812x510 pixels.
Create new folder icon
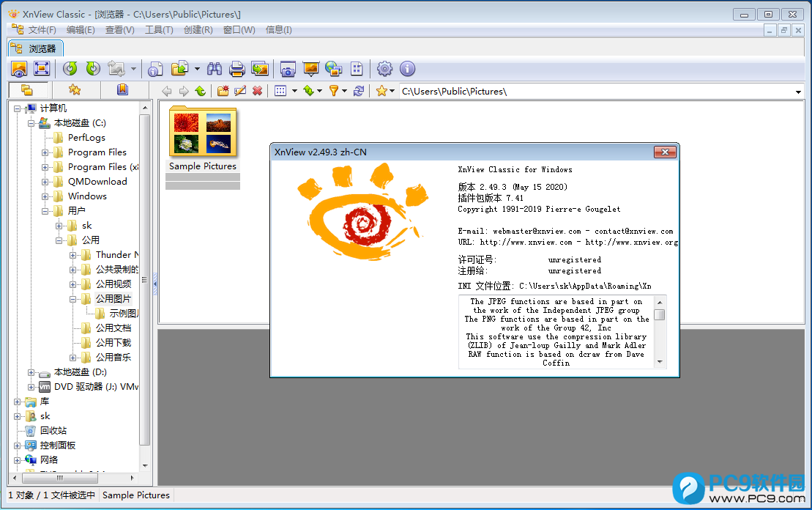point(223,91)
